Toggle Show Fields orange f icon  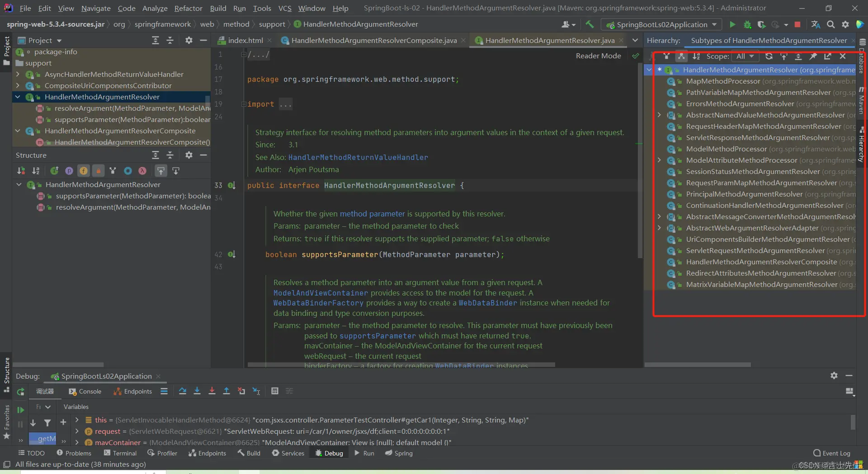84,171
